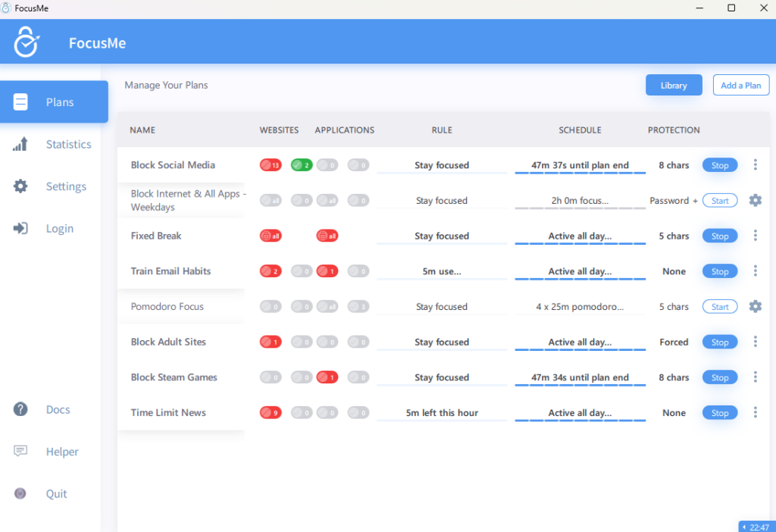Click '4 x 25m pomodoro...' schedule cell
This screenshot has height=532, width=776.
tap(580, 307)
